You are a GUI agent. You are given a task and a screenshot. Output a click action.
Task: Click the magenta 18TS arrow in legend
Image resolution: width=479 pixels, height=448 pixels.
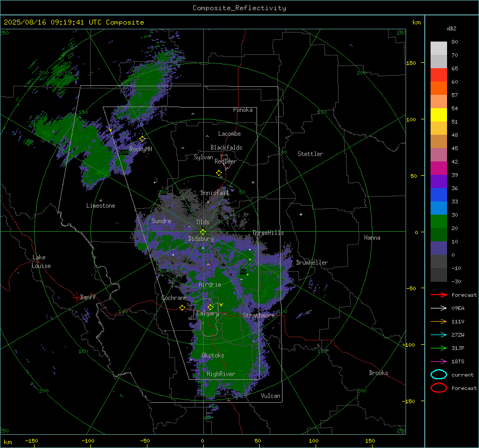coord(439,362)
